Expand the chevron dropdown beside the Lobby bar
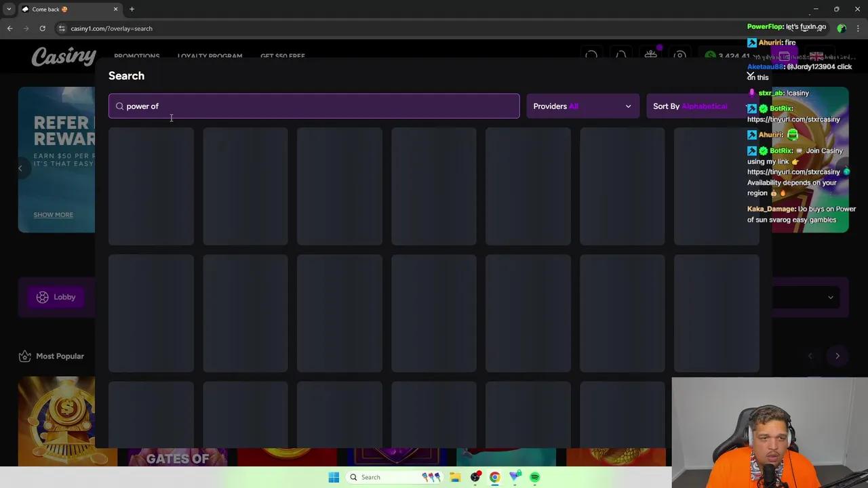Image resolution: width=868 pixels, height=488 pixels. [831, 297]
